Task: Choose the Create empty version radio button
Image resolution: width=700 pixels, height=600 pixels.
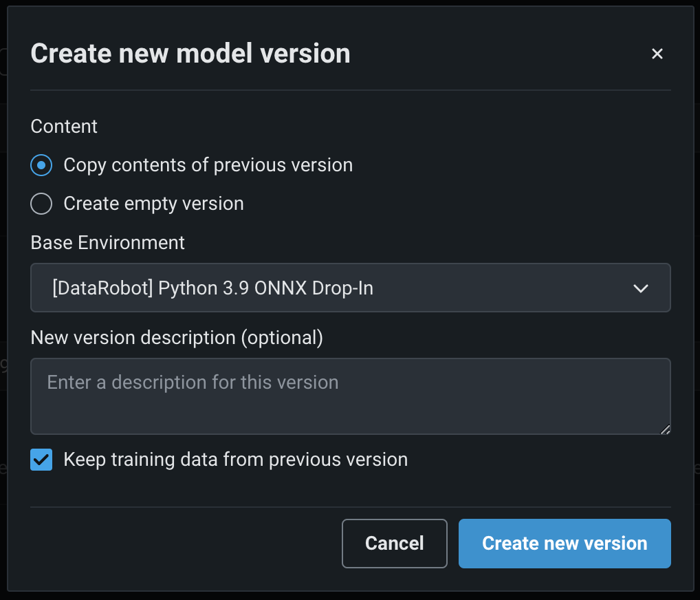Action: (42, 204)
